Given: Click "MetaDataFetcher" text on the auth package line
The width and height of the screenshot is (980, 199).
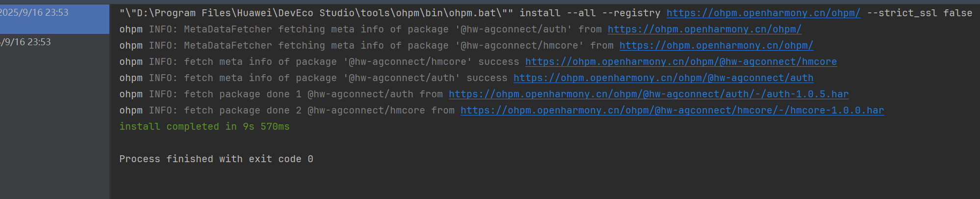Looking at the screenshot, I should [228, 29].
